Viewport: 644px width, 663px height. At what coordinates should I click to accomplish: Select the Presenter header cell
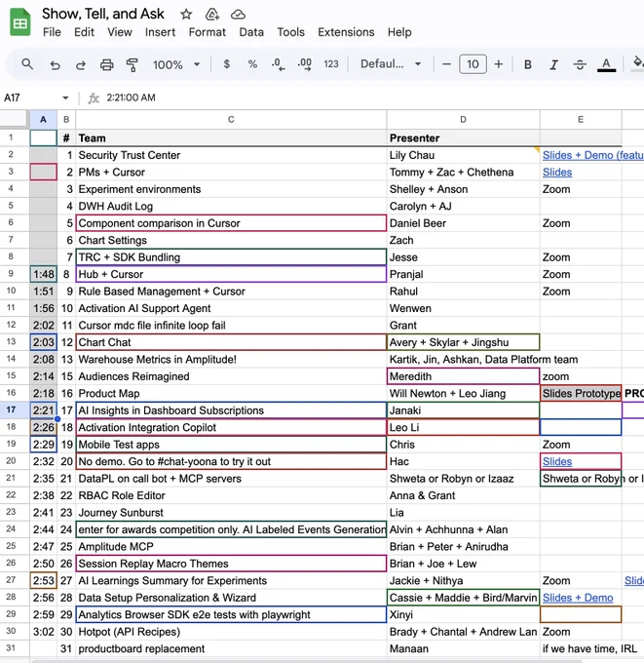tap(463, 138)
